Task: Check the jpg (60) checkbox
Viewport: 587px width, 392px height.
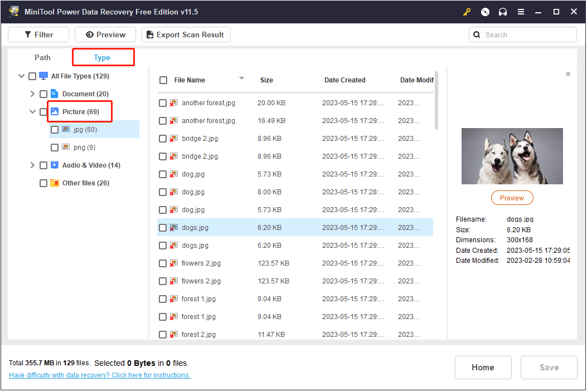Action: click(54, 129)
